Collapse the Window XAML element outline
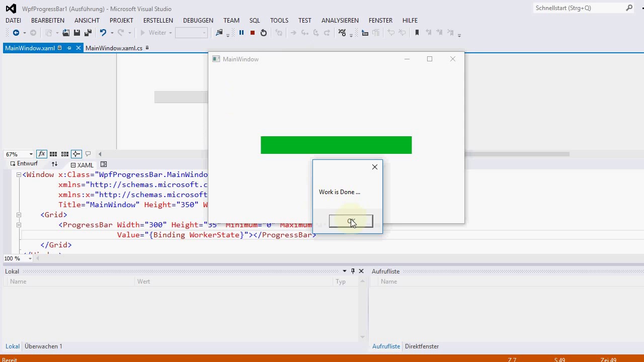The width and height of the screenshot is (644, 362). (19, 174)
